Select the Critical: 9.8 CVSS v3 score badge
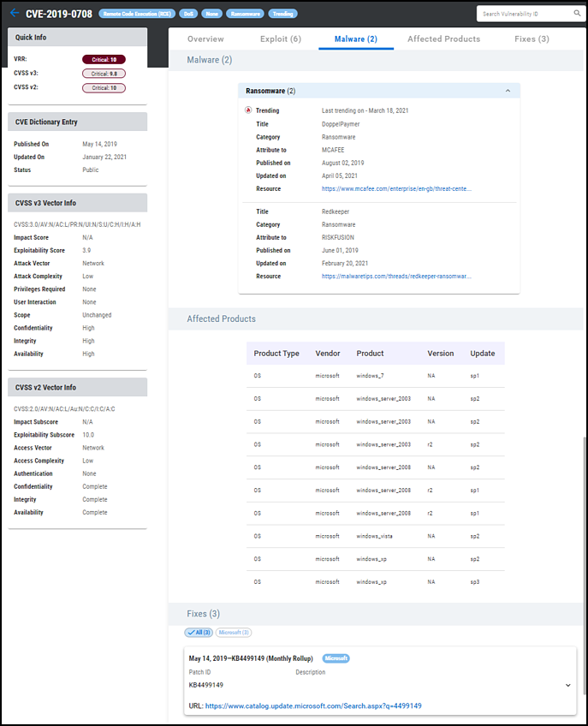 pyautogui.click(x=105, y=73)
